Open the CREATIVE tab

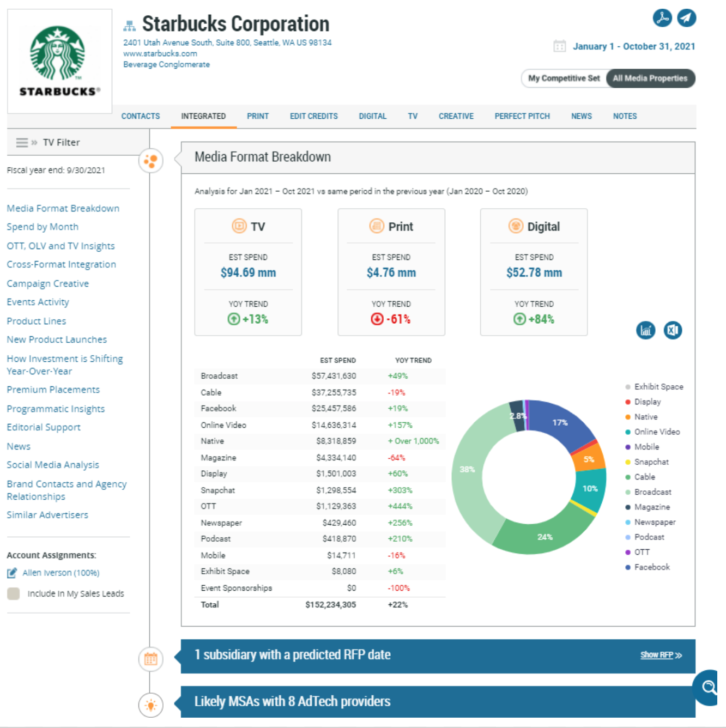click(456, 116)
